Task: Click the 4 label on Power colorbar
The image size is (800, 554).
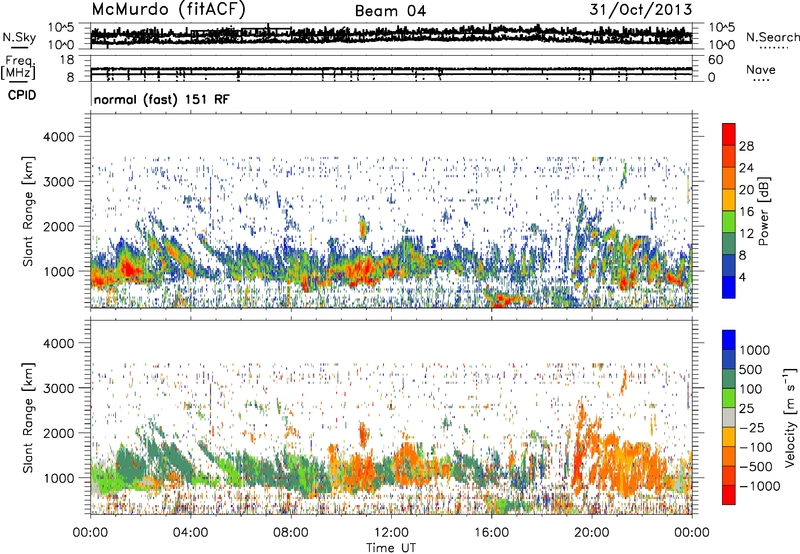Action: pos(742,277)
